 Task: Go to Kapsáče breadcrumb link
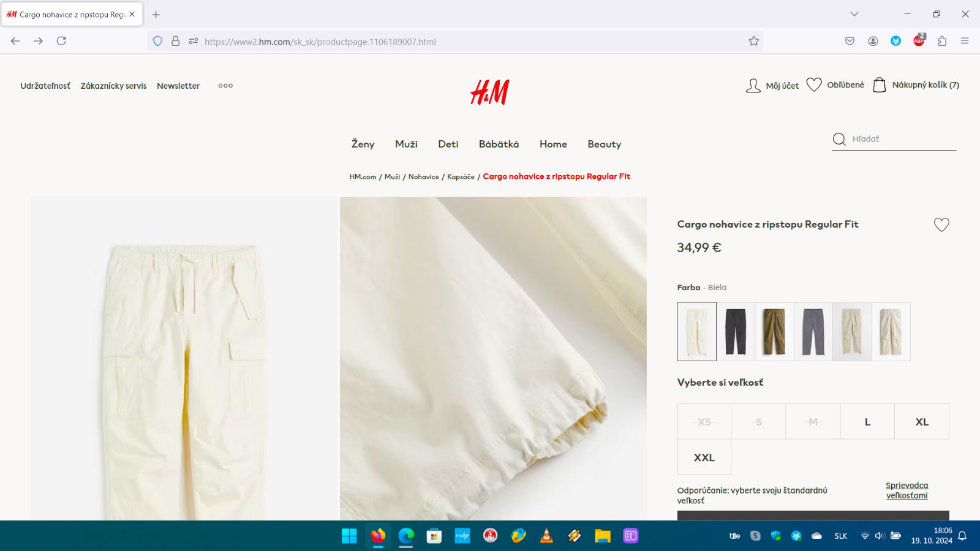[461, 177]
